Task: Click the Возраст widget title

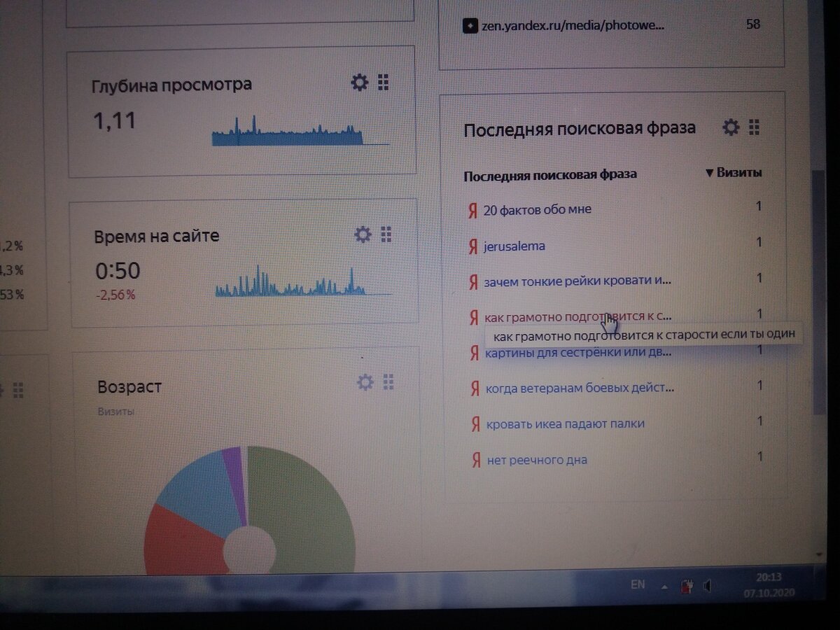Action: 129,387
